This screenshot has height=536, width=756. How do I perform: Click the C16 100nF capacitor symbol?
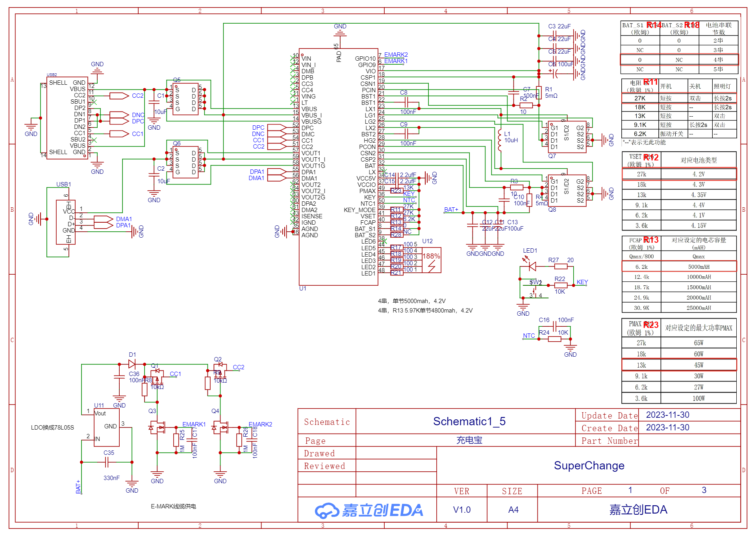click(x=554, y=327)
